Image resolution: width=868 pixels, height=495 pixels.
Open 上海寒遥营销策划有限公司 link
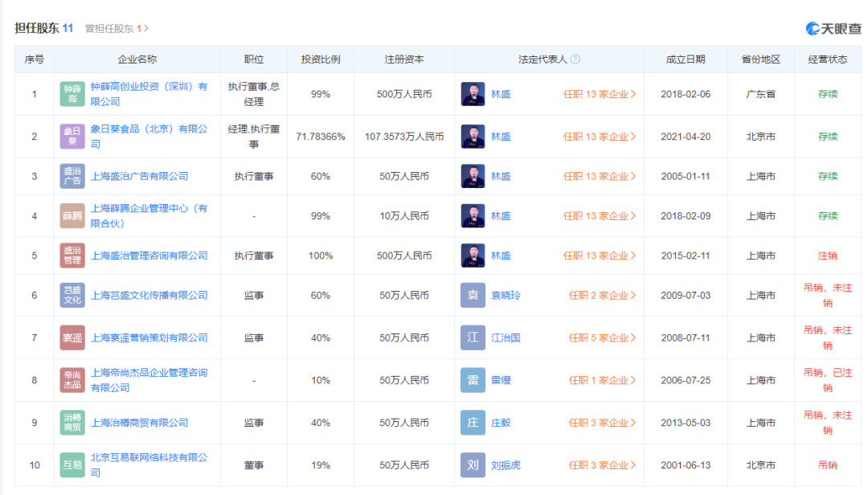149,337
